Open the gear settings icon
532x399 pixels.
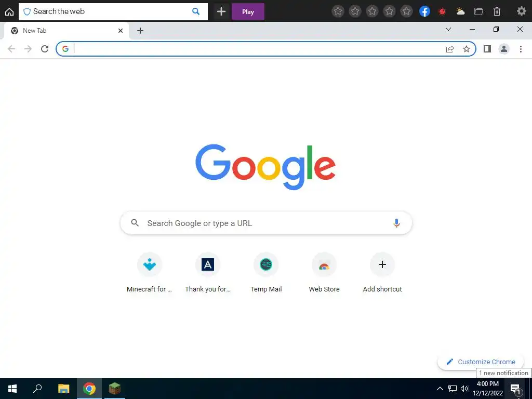(x=521, y=11)
